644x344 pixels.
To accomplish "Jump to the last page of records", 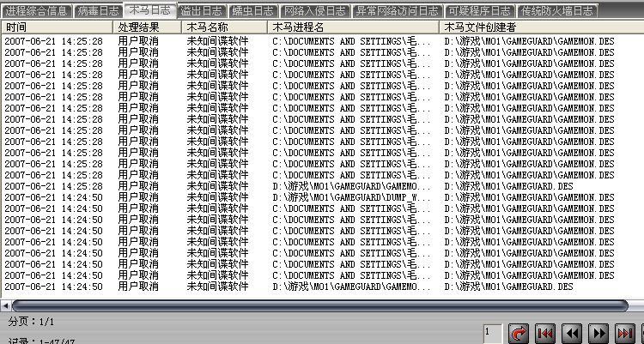I will pyautogui.click(x=625, y=334).
